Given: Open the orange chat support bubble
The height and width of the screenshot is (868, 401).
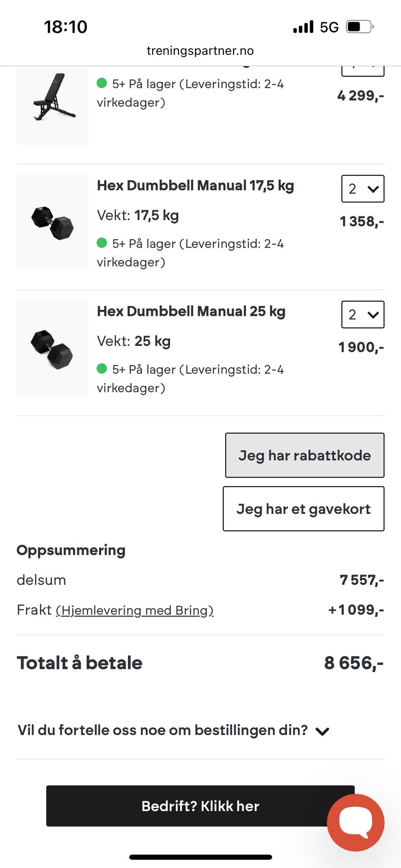Looking at the screenshot, I should pyautogui.click(x=355, y=822).
